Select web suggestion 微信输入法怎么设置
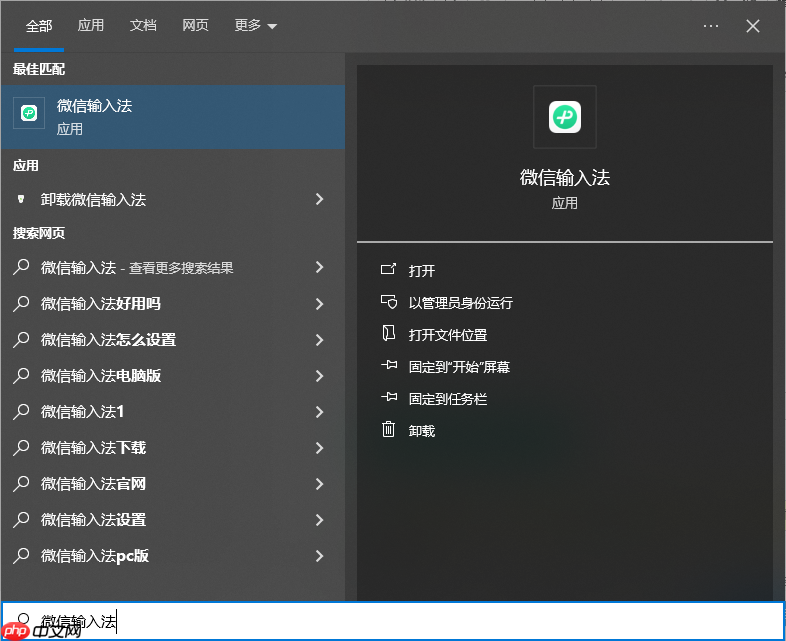This screenshot has width=786, height=641. coord(108,340)
